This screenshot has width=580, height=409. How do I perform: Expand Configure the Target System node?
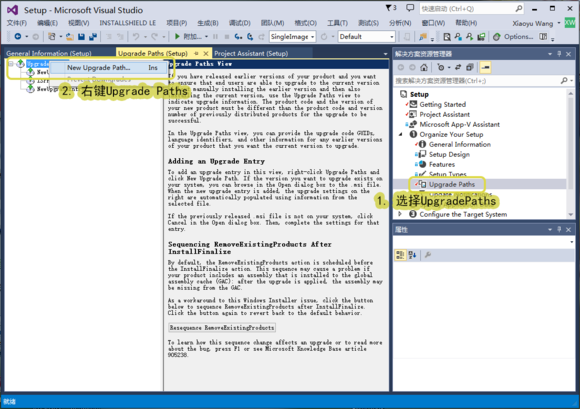pyautogui.click(x=400, y=214)
